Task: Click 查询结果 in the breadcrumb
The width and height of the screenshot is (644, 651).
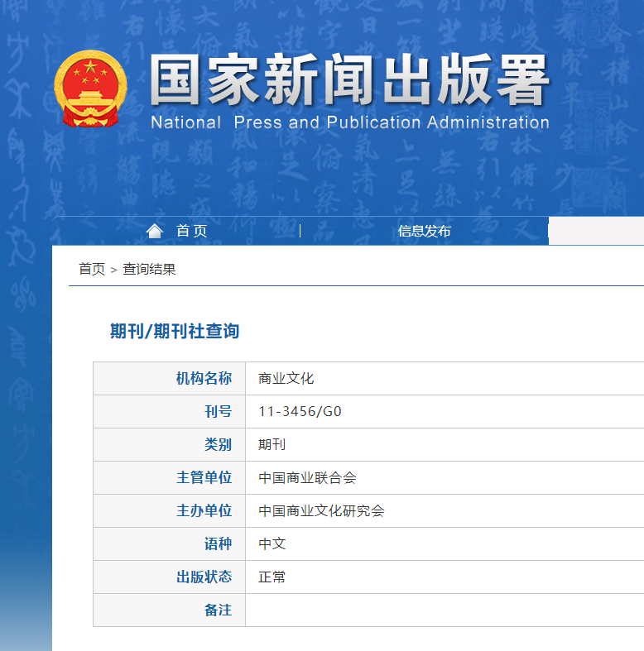Action: pos(149,269)
